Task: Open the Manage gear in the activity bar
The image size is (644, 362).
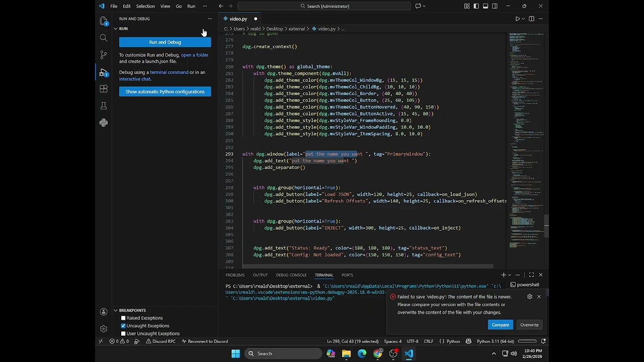Action: tap(103, 329)
